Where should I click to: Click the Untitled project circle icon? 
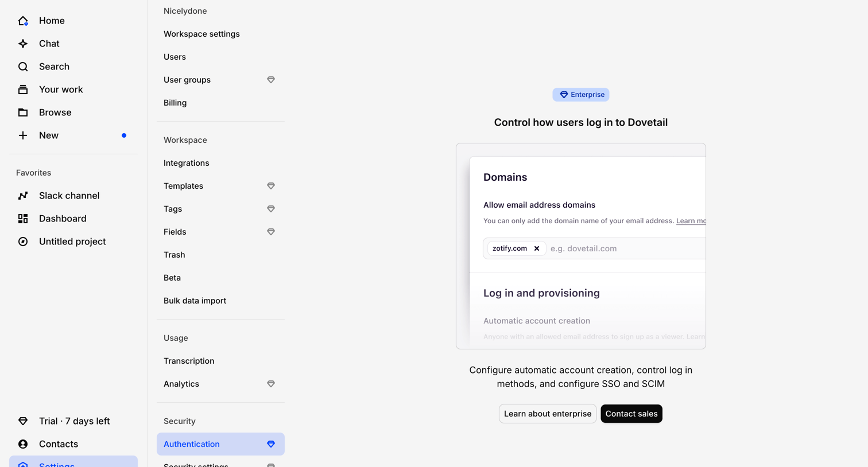pos(23,242)
